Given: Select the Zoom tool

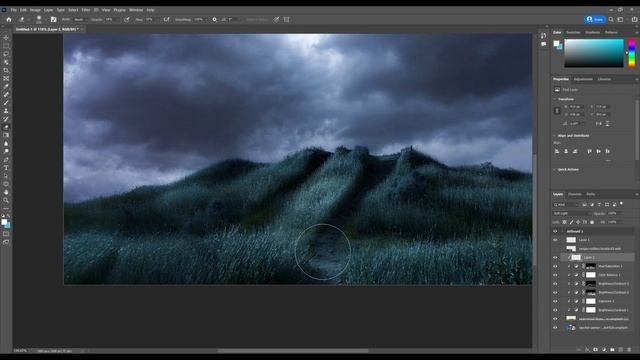Looking at the screenshot, I should click(6, 200).
